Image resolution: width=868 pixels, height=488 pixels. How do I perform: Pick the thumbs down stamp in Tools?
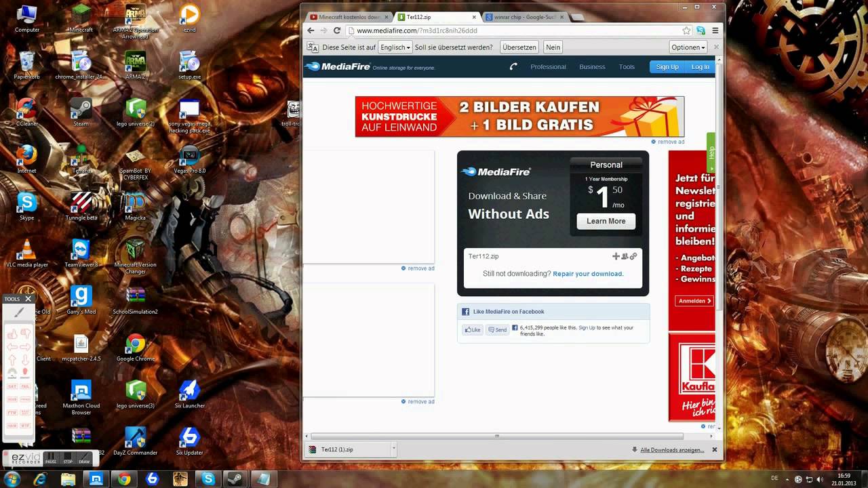(25, 333)
